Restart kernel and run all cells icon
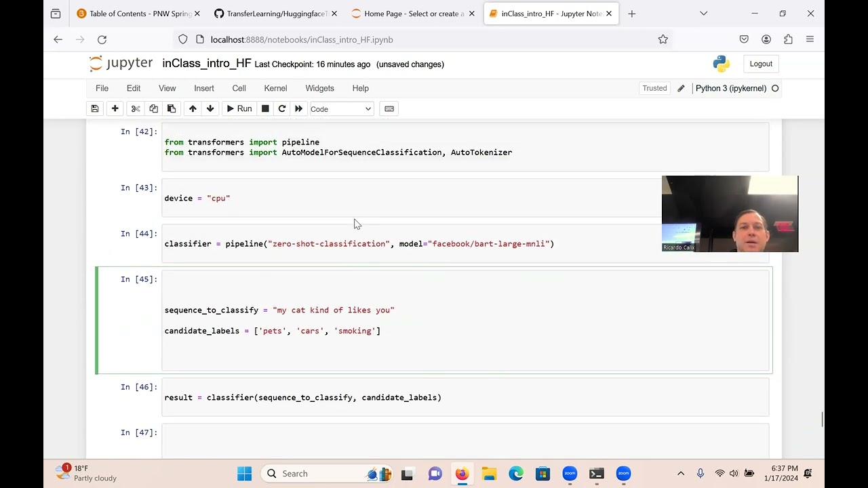The height and width of the screenshot is (488, 868). click(298, 108)
